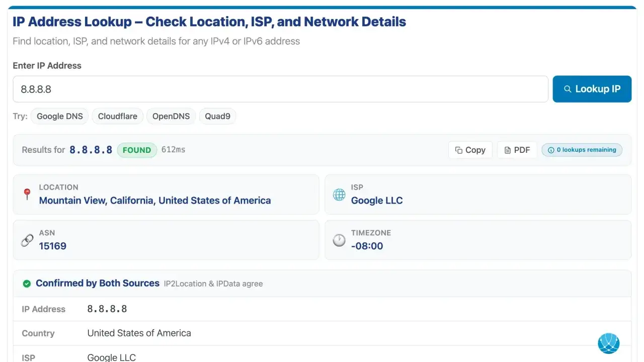Screen dimensions: 644x362
Task: Choose the Quad9 suggestion chip
Action: (217, 116)
